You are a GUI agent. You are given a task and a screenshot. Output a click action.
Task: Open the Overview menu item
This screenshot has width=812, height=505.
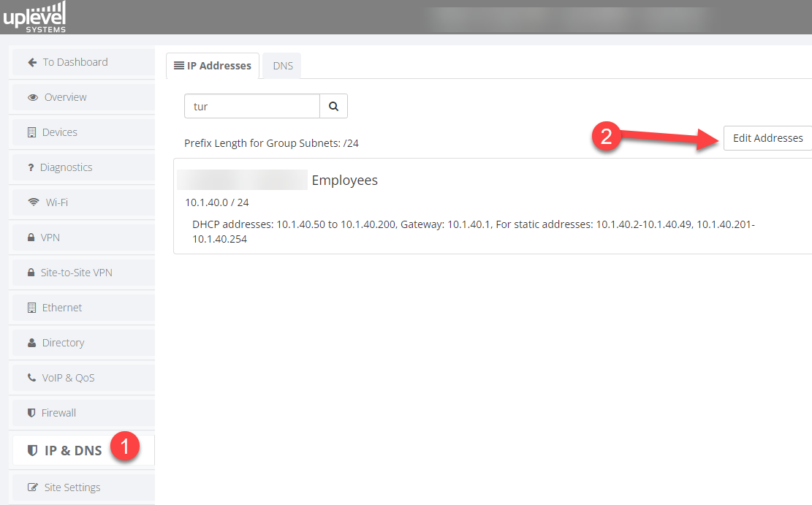point(83,97)
